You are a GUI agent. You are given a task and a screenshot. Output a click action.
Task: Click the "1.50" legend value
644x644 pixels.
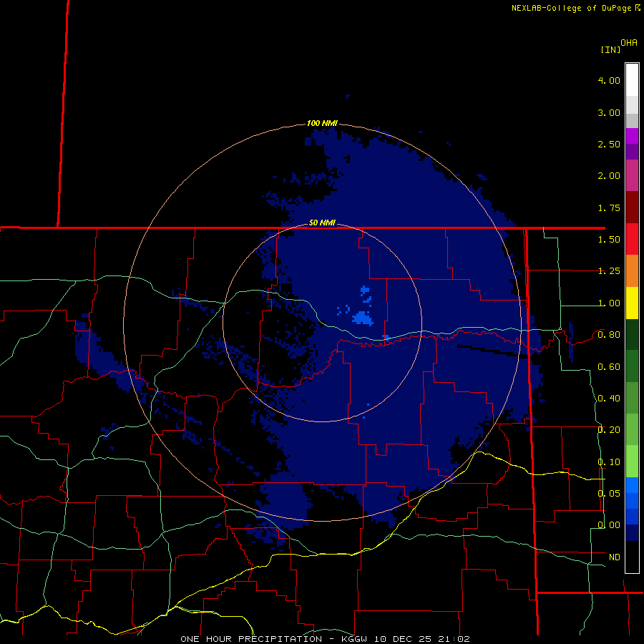[609, 240]
